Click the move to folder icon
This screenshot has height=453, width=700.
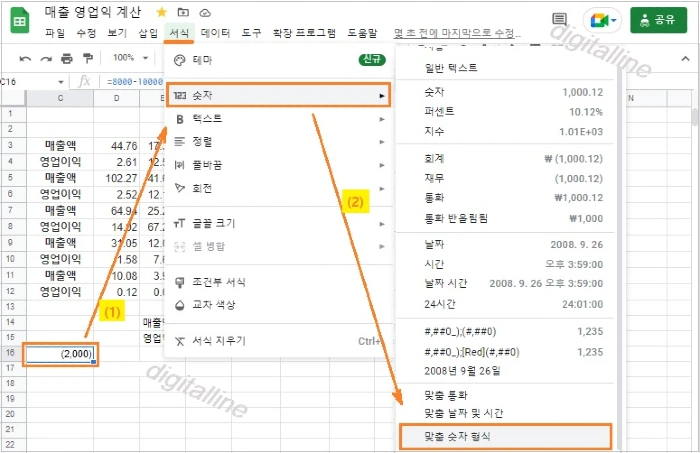[183, 12]
